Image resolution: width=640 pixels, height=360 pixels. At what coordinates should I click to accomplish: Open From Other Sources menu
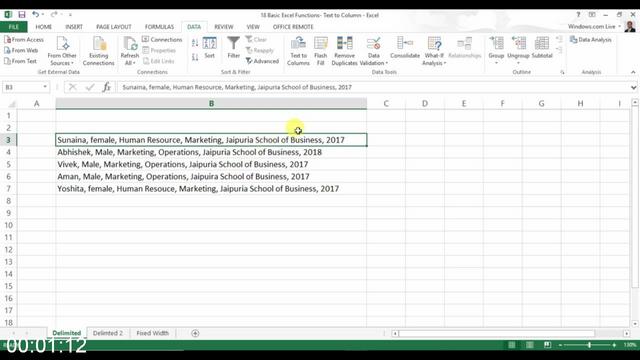pyautogui.click(x=62, y=51)
